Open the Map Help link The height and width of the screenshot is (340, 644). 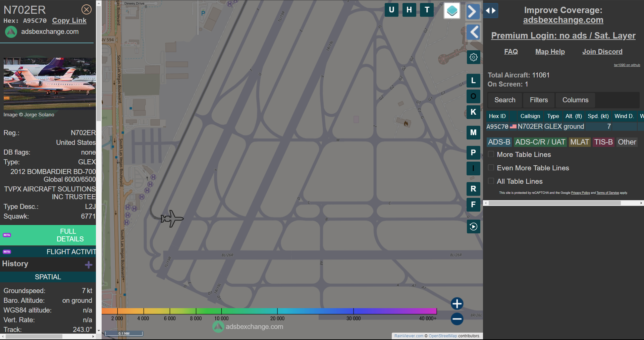550,52
